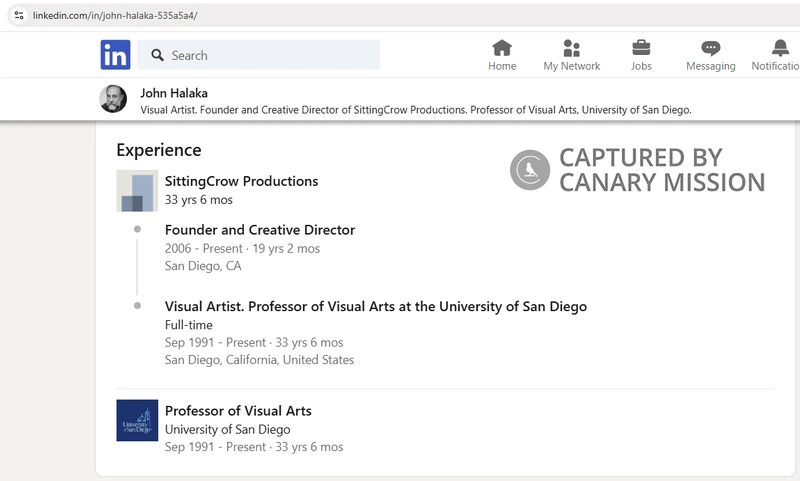Open the Notifications bell icon
The width and height of the screenshot is (800, 481).
(780, 48)
